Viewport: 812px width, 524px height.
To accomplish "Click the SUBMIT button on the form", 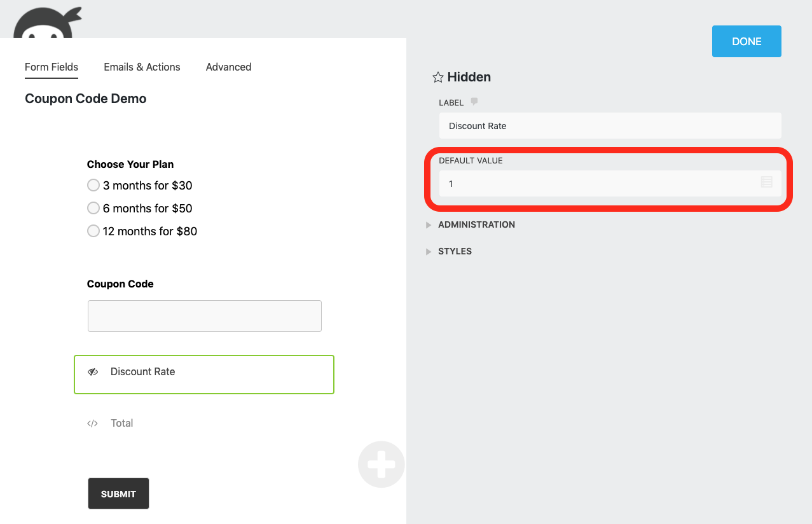I will click(118, 493).
